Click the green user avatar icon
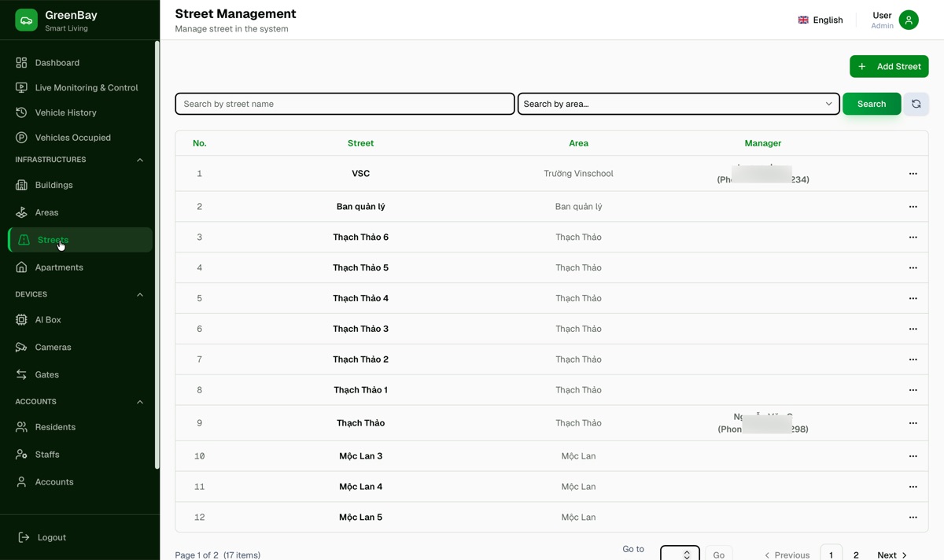This screenshot has width=944, height=560. click(909, 20)
